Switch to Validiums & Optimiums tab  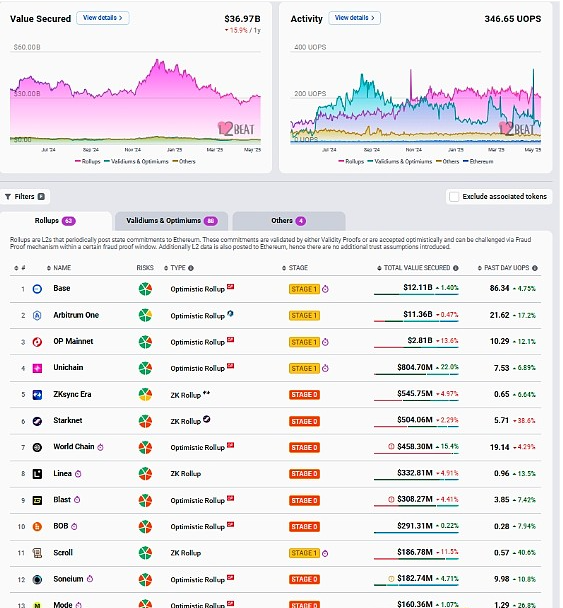171,221
